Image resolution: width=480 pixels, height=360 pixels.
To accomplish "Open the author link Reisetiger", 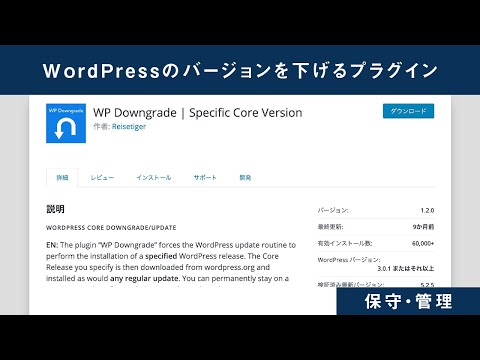I will (129, 127).
